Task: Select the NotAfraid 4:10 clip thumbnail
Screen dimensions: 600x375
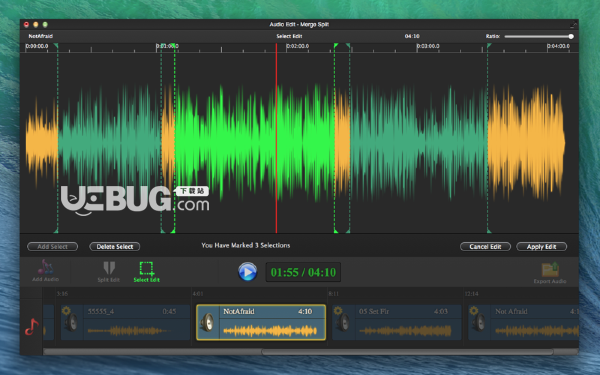Action: pyautogui.click(x=261, y=322)
